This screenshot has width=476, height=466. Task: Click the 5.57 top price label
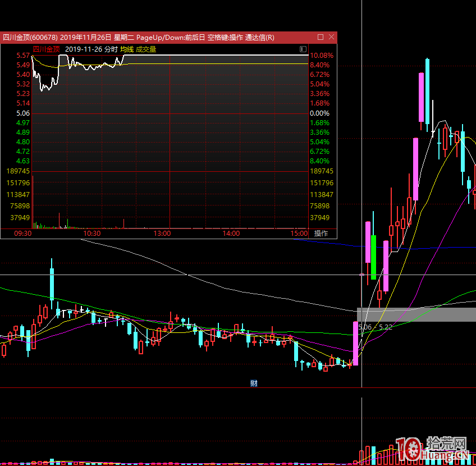click(x=23, y=55)
